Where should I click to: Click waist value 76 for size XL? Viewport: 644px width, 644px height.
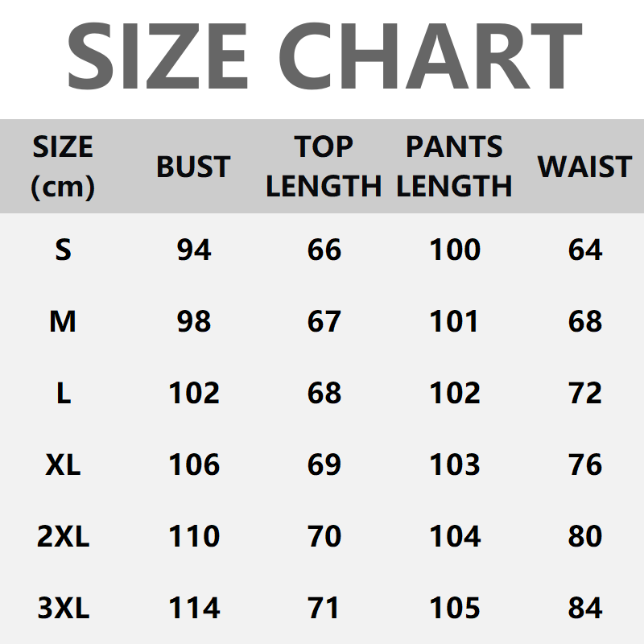pyautogui.click(x=585, y=465)
